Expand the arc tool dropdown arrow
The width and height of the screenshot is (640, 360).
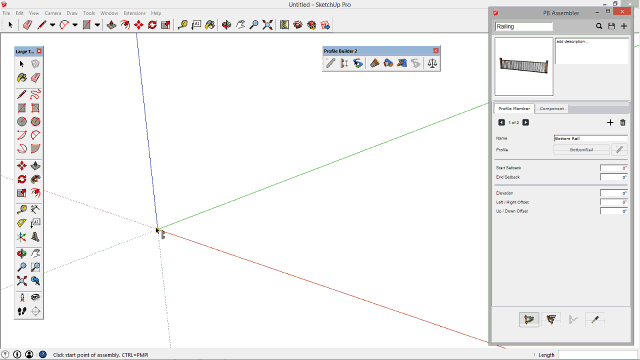tap(75, 25)
